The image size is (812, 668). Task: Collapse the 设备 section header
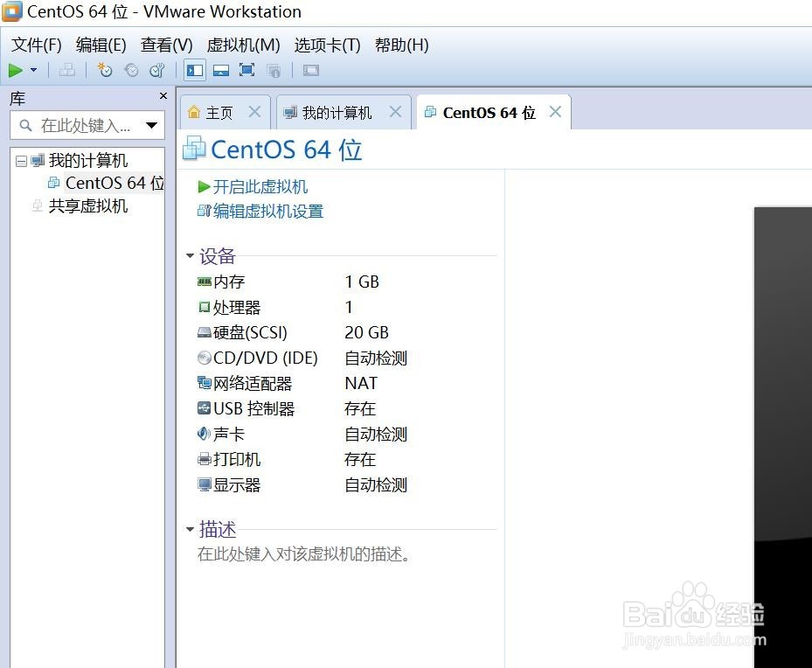point(191,256)
